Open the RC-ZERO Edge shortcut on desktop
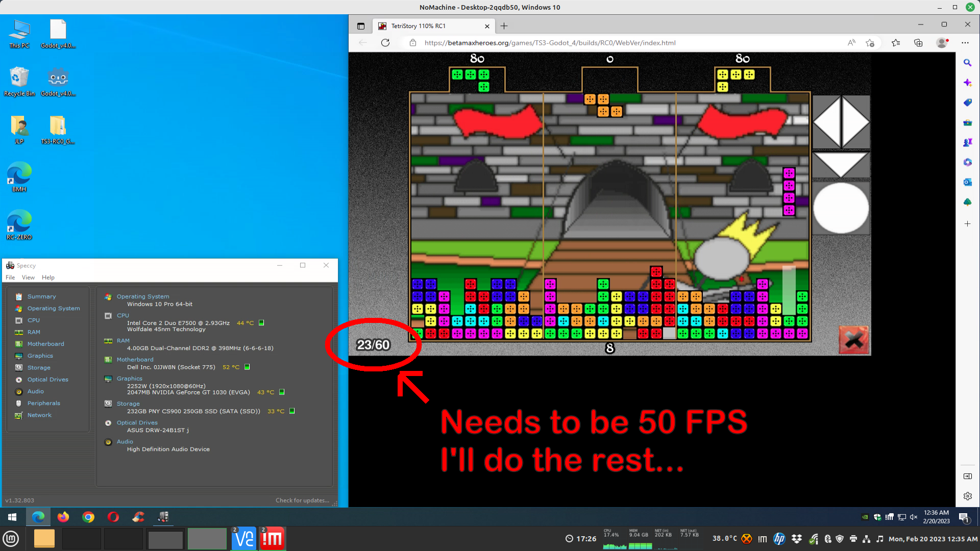 19,225
